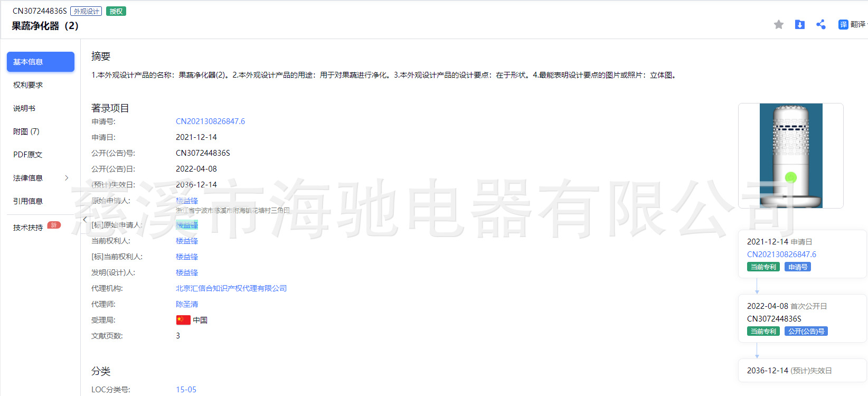Click the 2022-04-08 首次公开日 timeline date
The height and width of the screenshot is (396, 868).
787,306
